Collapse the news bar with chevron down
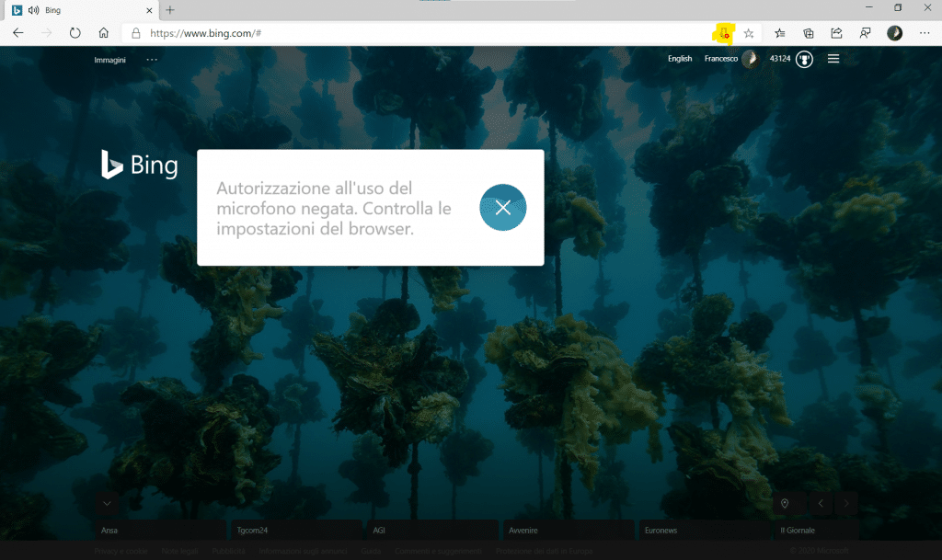The height and width of the screenshot is (560, 942). pos(108,503)
